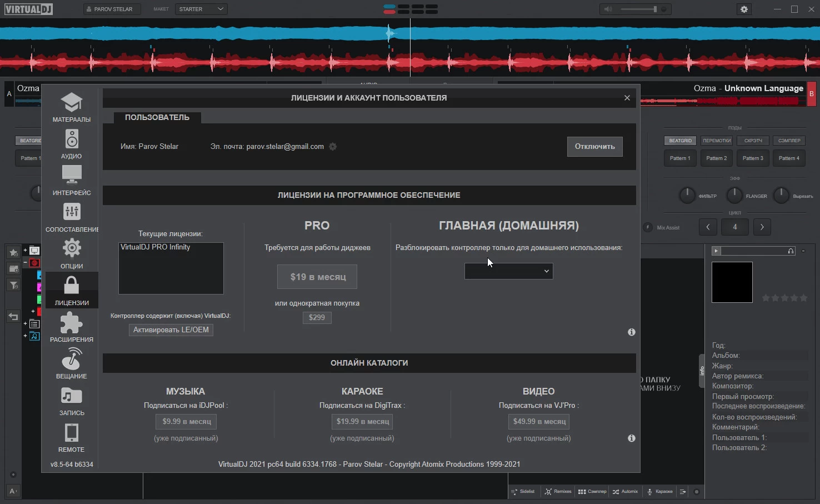820x504 pixels.
Task: Open the Материалы tutorials section
Action: tap(71, 107)
